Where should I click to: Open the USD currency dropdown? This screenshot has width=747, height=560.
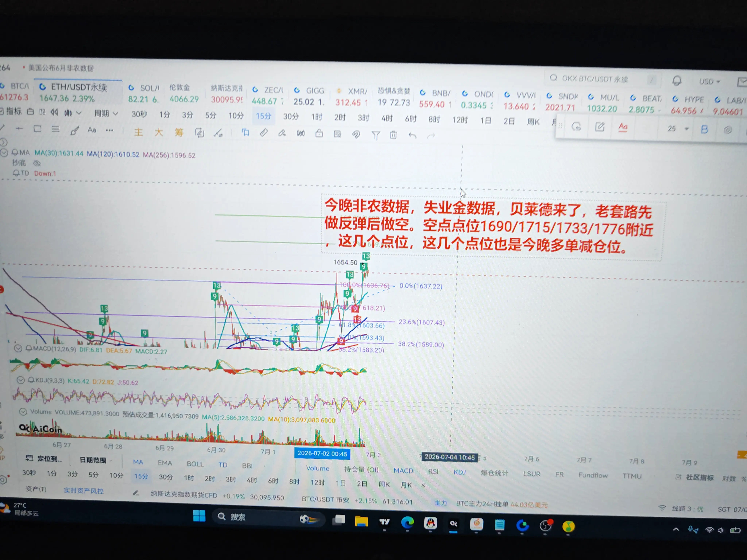click(709, 81)
